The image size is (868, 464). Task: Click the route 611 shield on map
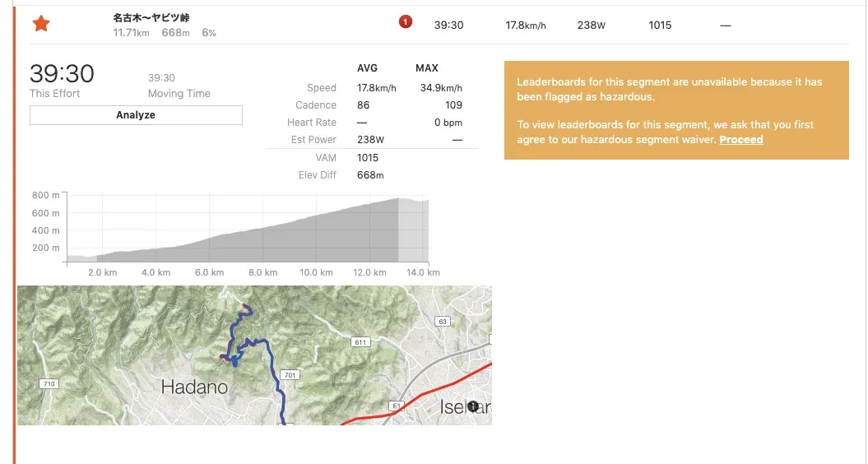pos(359,341)
